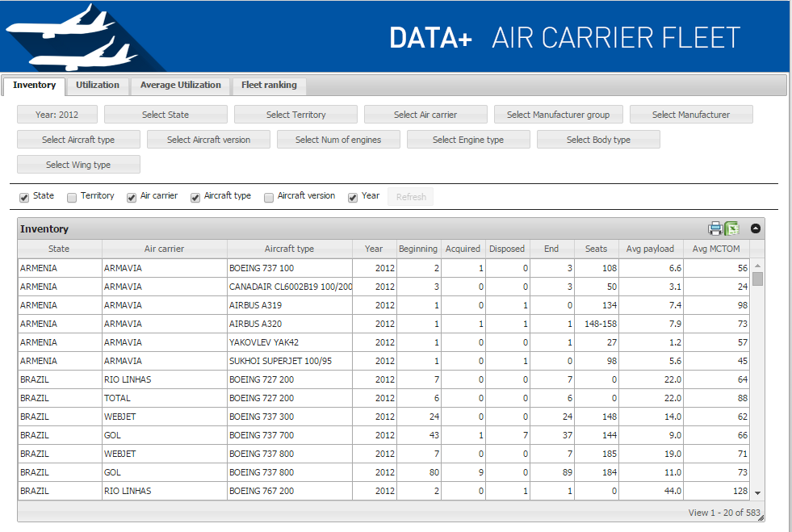Sort by the Disposed column header
Viewport: 792px width, 532px height.
click(508, 249)
